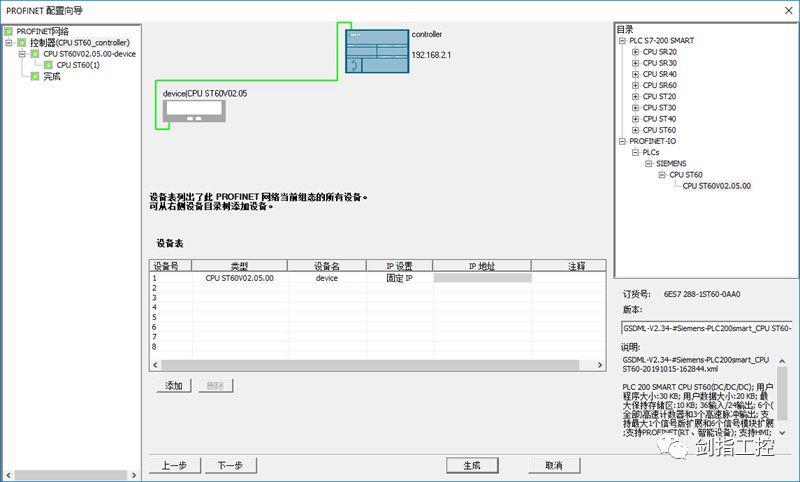Collapse the CPU ST60V02.05.00-device node
800x482 pixels.
(22, 54)
